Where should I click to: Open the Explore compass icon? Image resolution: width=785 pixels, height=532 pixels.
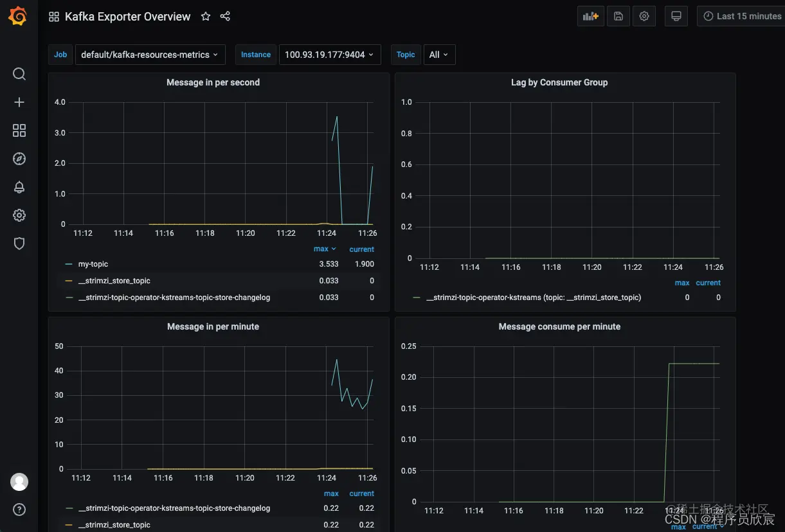(19, 159)
